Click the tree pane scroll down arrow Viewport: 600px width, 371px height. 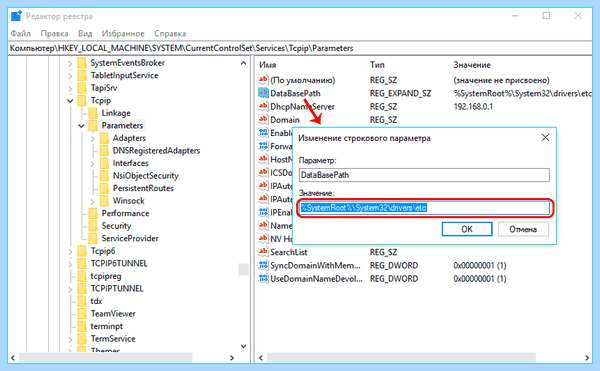(x=243, y=346)
